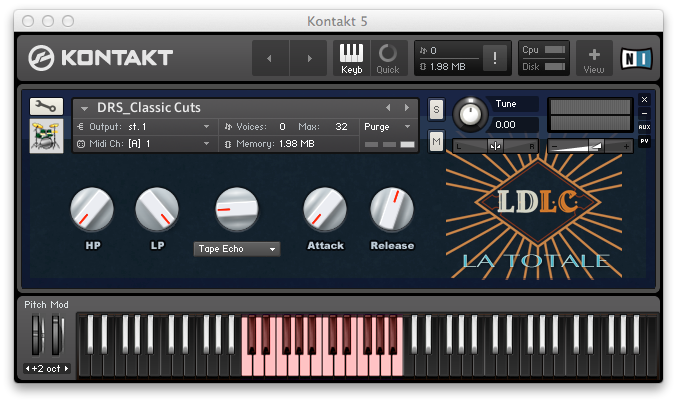The height and width of the screenshot is (403, 677).
Task: Adjust the pan slider
Action: [495, 146]
